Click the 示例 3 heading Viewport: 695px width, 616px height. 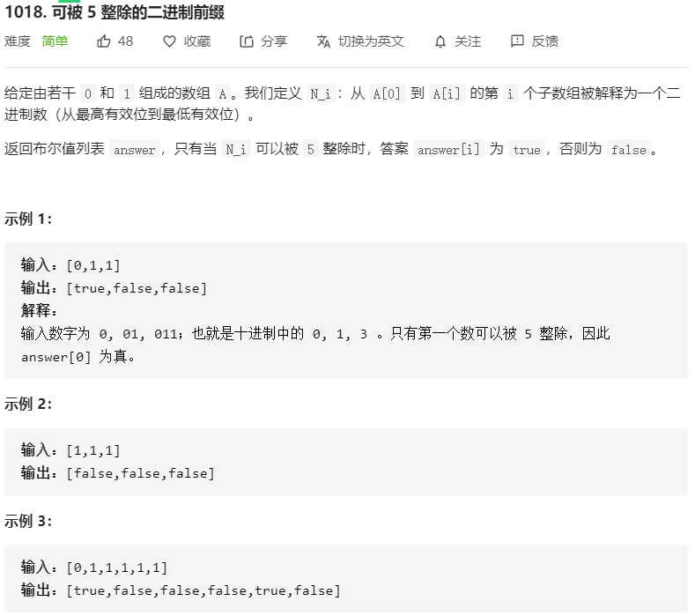click(x=28, y=521)
